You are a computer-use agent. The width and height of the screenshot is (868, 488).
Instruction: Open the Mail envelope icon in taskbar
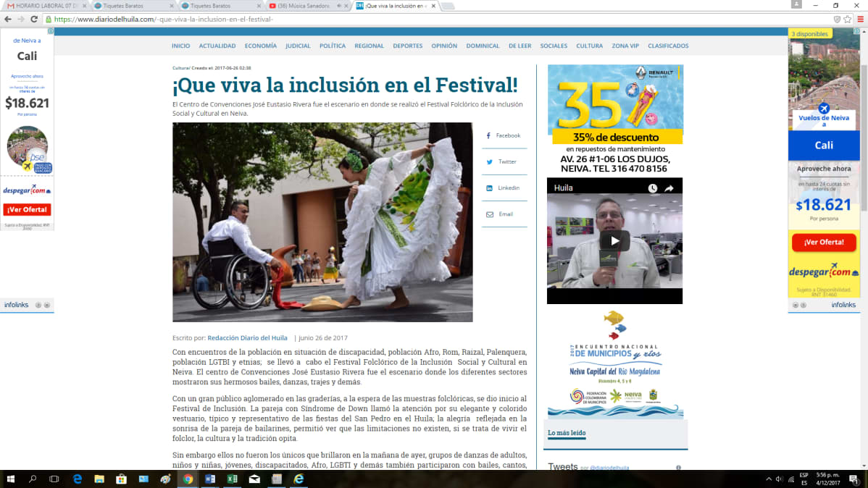tap(254, 479)
